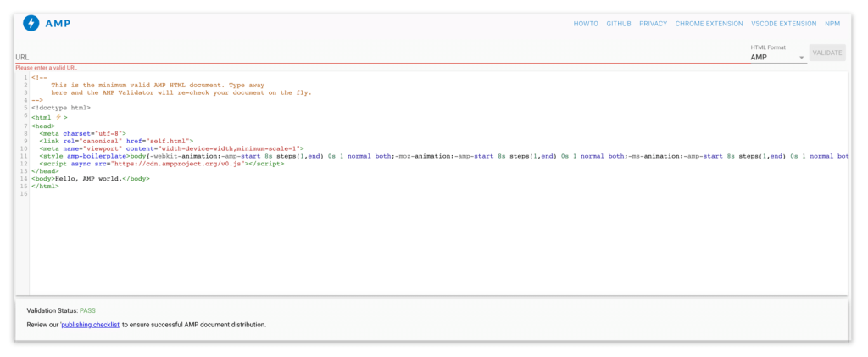Focus the URL input field
868x357 pixels.
pyautogui.click(x=373, y=57)
